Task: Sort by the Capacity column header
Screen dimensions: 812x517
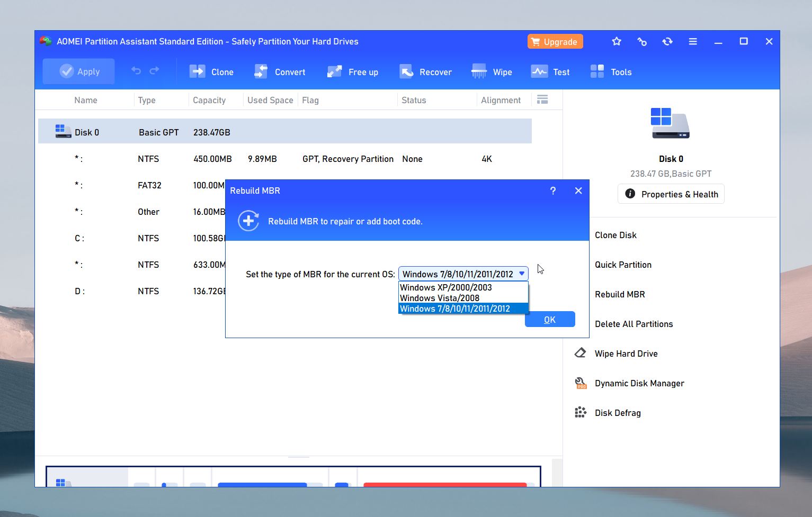Action: (x=209, y=100)
